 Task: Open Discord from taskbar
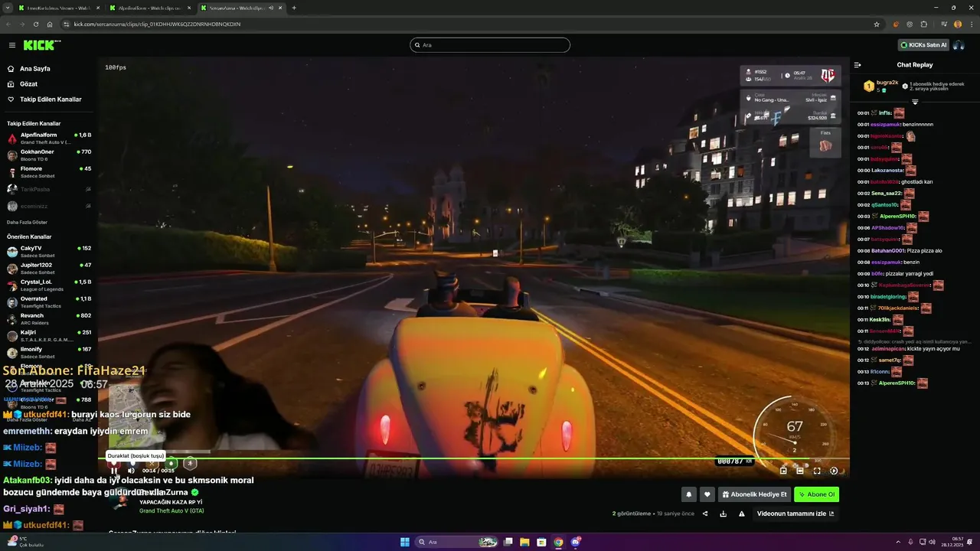click(575, 542)
